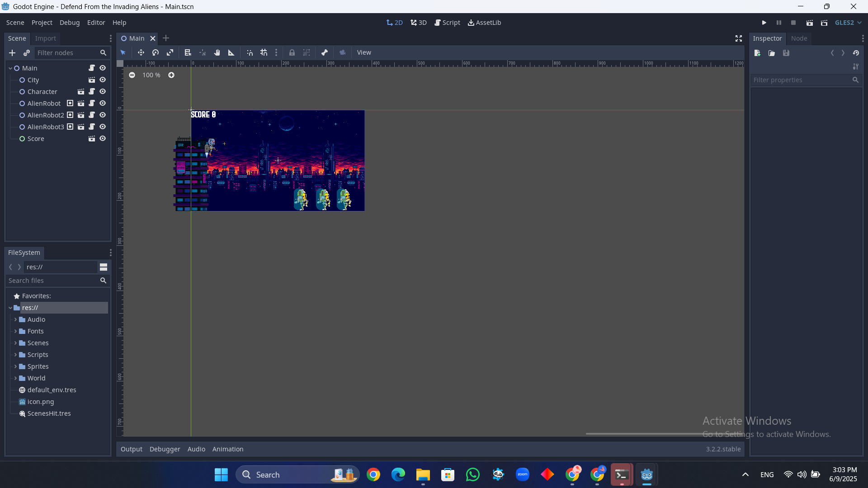Select the Move mode tool
The height and width of the screenshot is (488, 868).
(x=141, y=52)
